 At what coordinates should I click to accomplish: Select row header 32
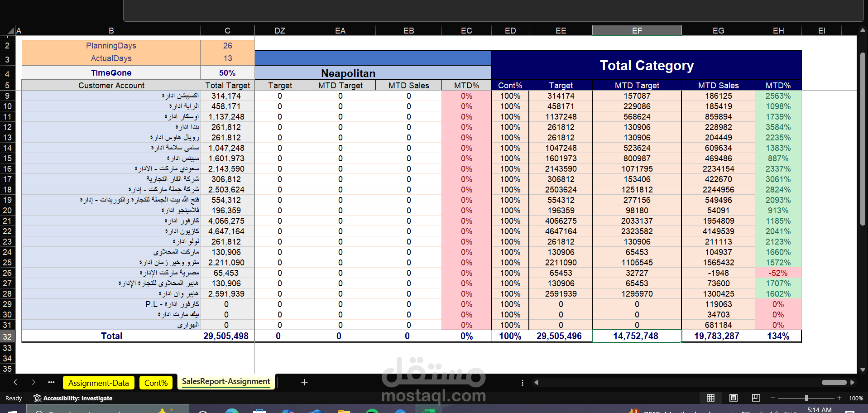(x=8, y=336)
